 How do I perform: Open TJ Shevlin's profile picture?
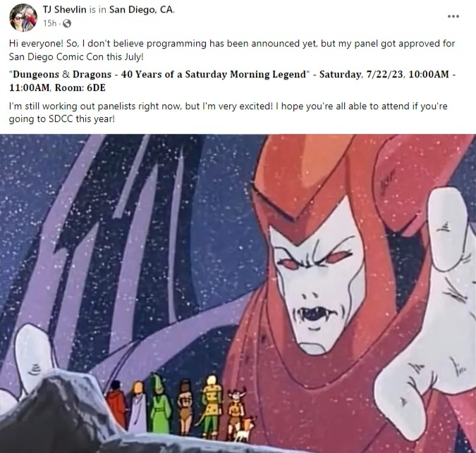coord(23,18)
